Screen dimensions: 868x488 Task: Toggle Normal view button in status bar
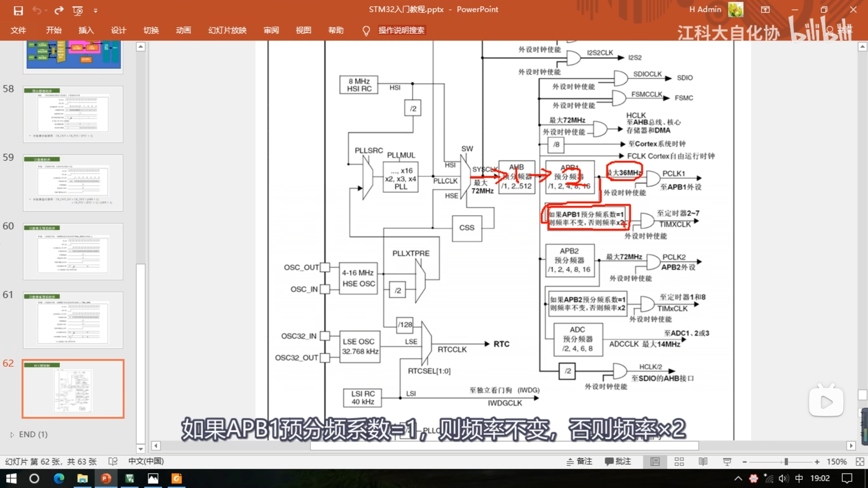[x=655, y=462]
